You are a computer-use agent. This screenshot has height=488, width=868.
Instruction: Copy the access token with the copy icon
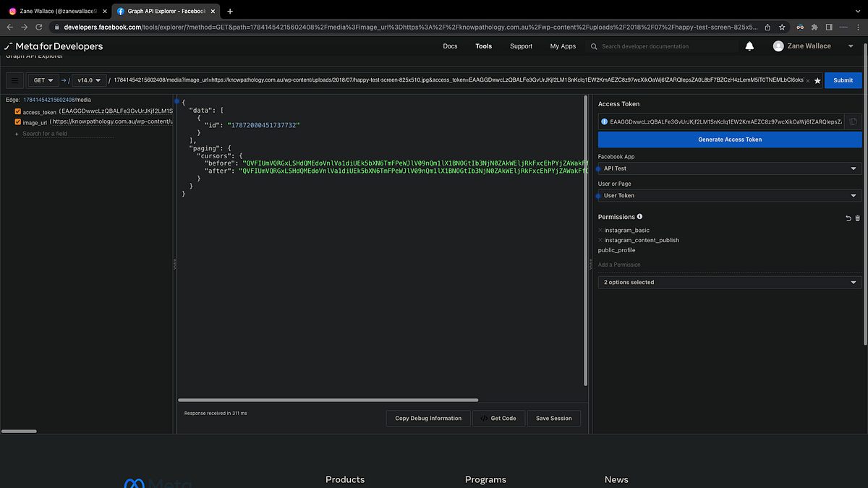pos(853,121)
